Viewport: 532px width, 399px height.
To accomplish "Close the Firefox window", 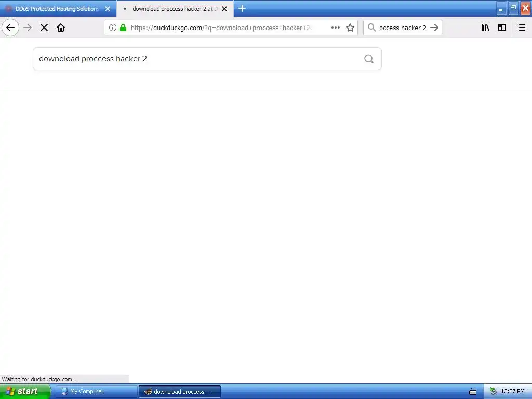I will point(526,8).
